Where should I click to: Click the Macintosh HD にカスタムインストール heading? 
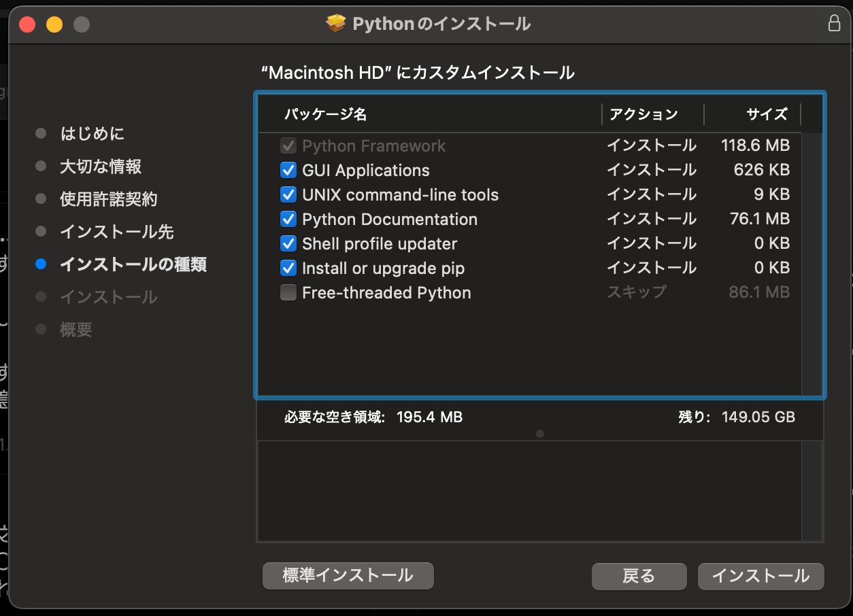tap(418, 73)
